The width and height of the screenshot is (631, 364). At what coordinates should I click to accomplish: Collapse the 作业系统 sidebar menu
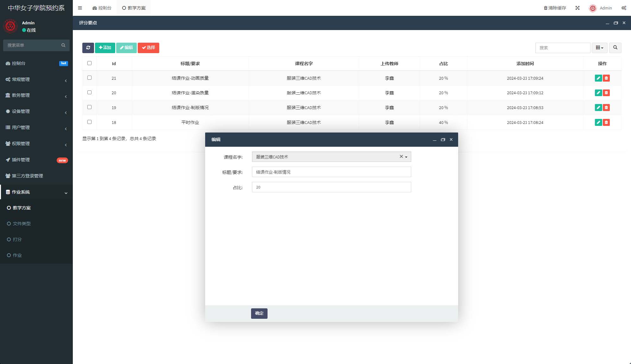36,192
